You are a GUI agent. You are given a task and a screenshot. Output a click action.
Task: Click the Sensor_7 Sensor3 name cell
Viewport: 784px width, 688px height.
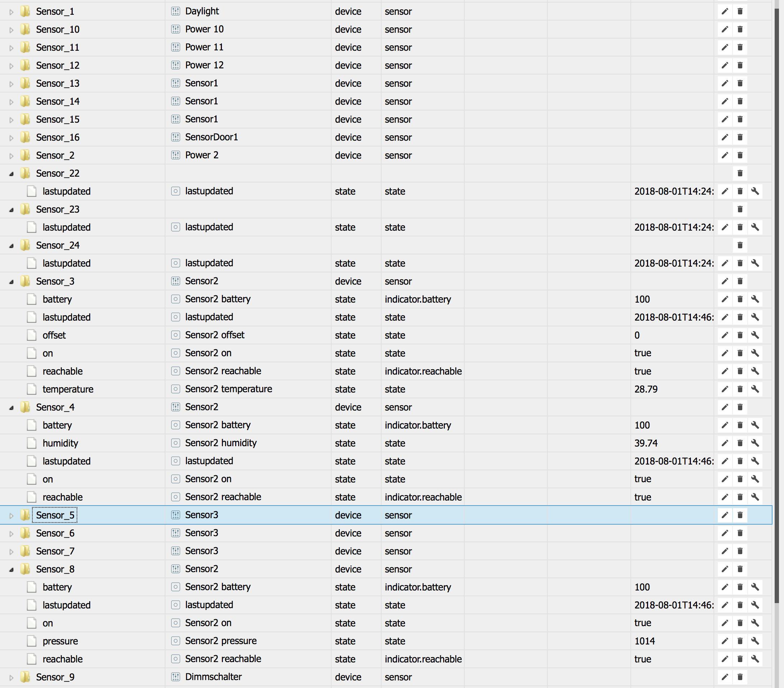pos(201,551)
